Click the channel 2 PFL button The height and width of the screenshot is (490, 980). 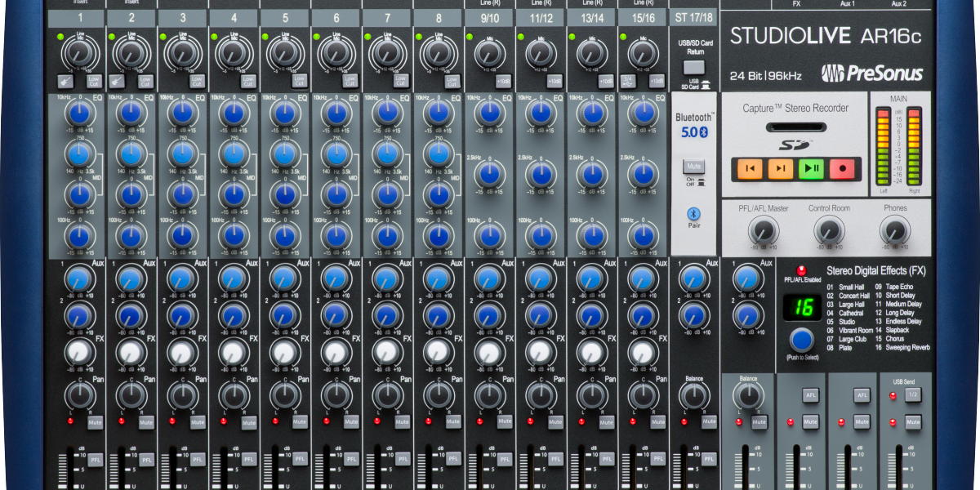point(146,459)
